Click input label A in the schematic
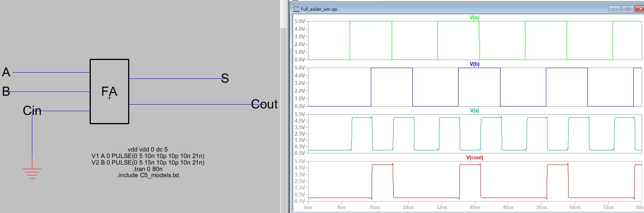644x213 pixels. coord(6,72)
